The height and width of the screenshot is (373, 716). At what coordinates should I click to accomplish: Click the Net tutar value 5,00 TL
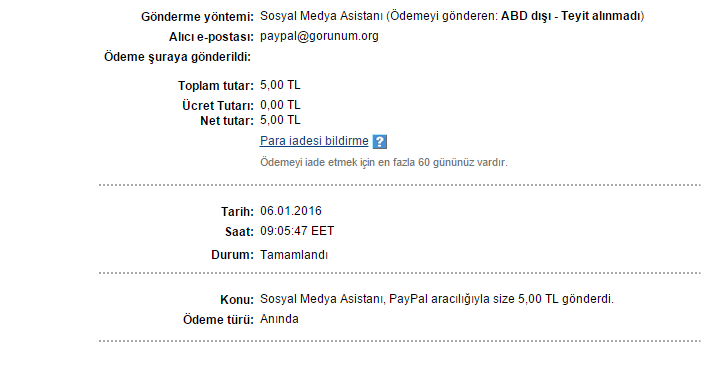(x=280, y=120)
